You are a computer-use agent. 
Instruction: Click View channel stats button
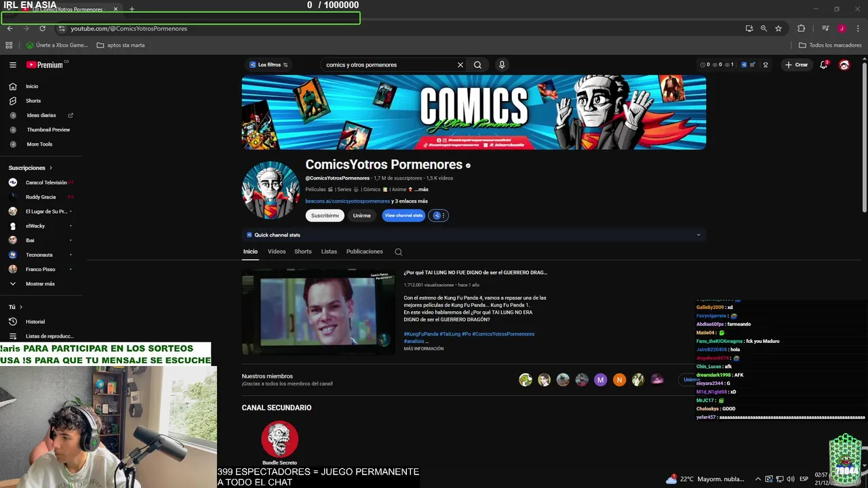(x=403, y=216)
